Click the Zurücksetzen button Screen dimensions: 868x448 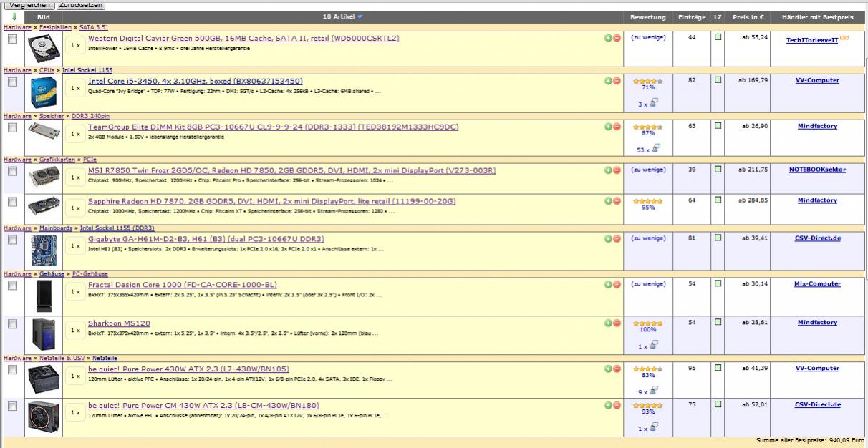(80, 4)
